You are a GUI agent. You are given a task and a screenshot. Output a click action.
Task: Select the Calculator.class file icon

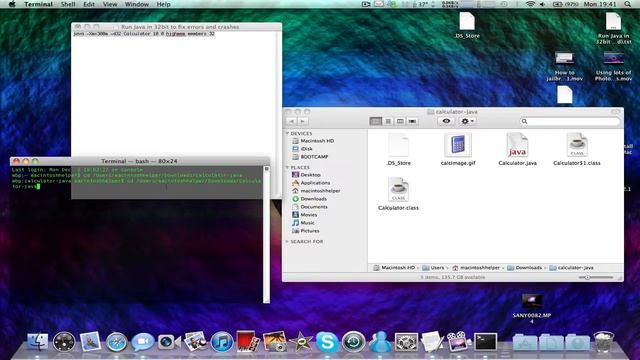pos(398,189)
